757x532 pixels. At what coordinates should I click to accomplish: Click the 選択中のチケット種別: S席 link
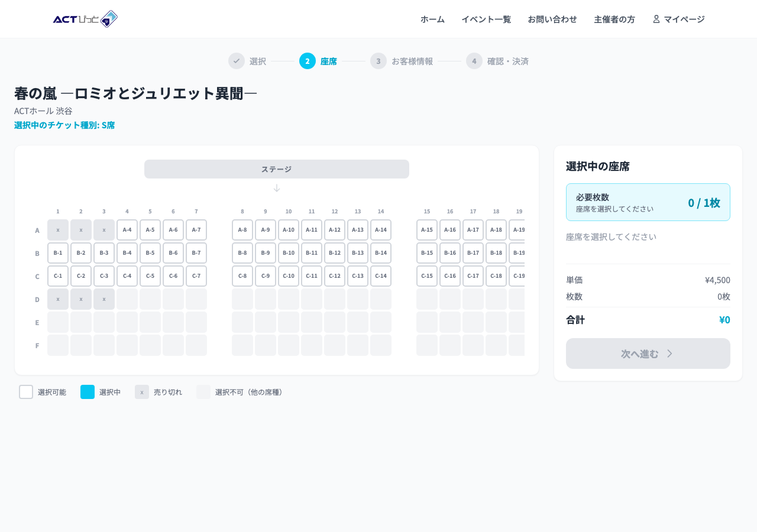click(x=64, y=125)
